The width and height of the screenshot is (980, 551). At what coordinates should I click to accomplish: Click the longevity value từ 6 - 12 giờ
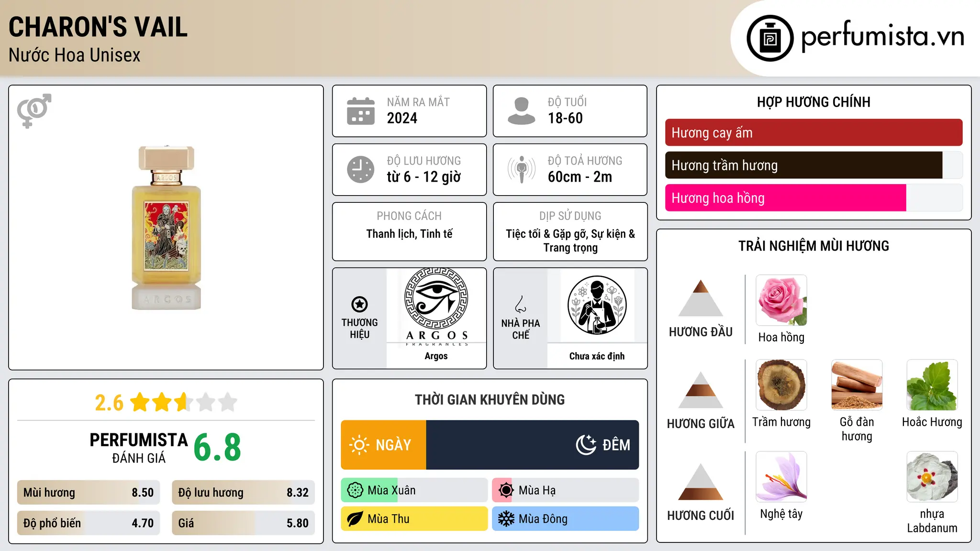tap(423, 177)
